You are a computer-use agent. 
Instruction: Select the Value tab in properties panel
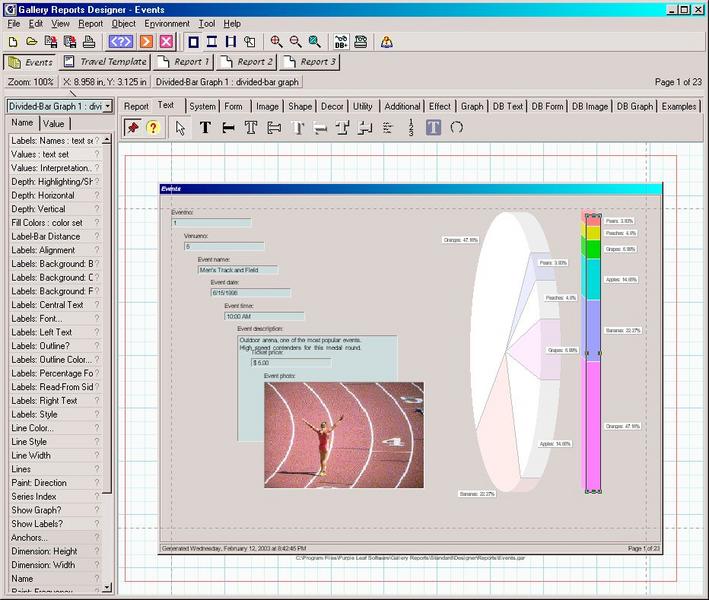(x=54, y=123)
